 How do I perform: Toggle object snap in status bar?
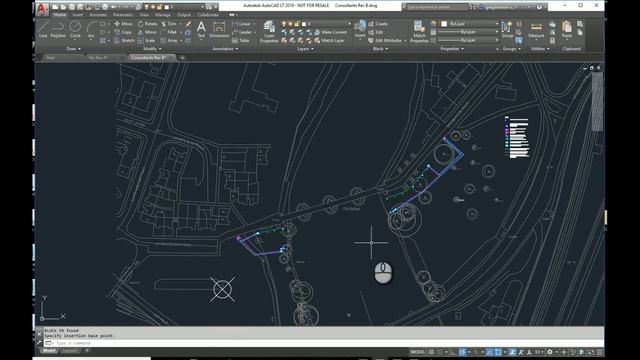[498, 352]
